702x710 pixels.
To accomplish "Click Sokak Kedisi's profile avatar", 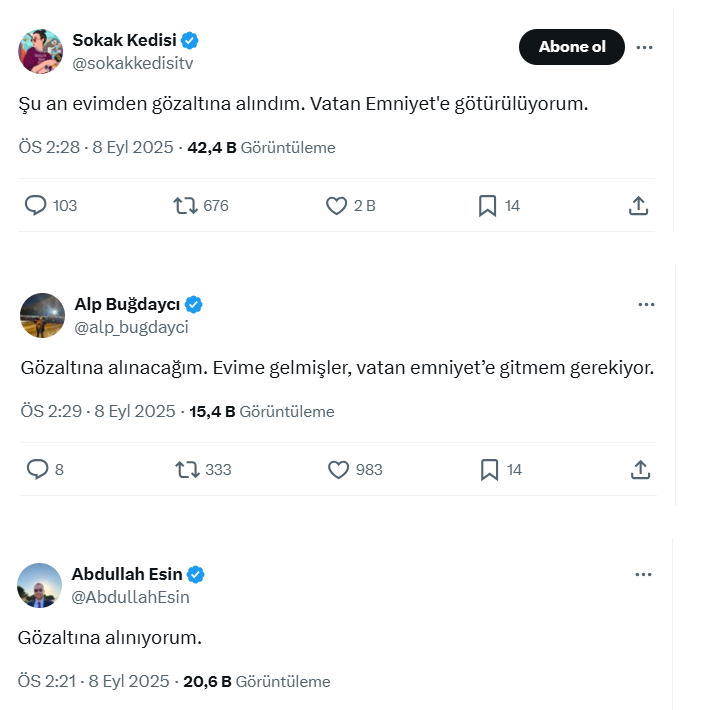I will coord(40,51).
